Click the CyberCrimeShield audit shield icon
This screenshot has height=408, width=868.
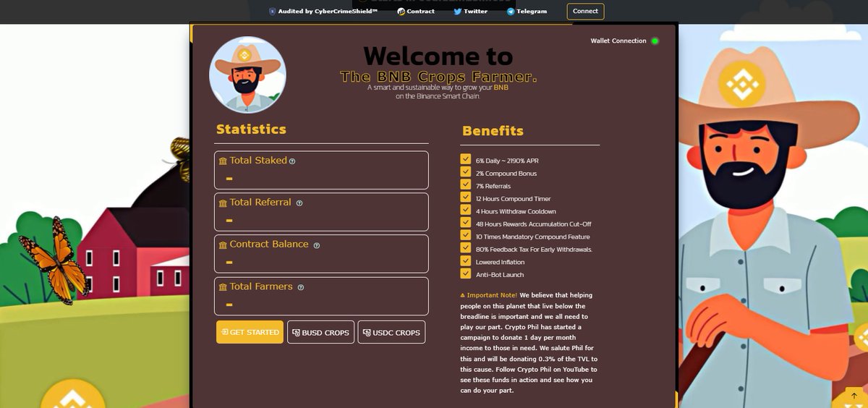coord(272,12)
